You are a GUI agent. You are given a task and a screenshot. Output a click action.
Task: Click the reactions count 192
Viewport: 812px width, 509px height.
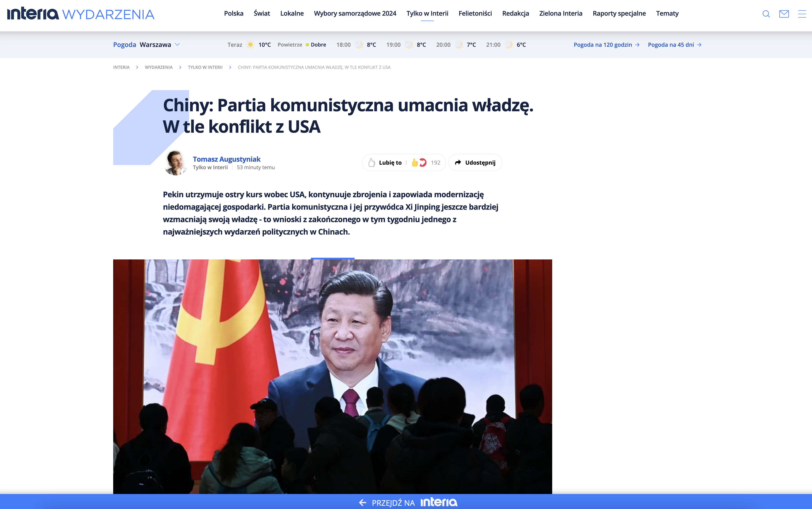tap(435, 163)
